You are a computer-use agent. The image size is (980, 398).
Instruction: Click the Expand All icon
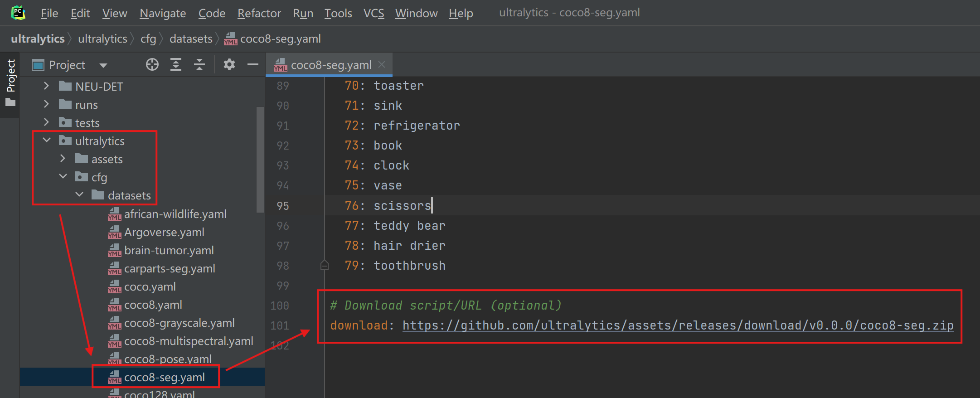tap(176, 65)
